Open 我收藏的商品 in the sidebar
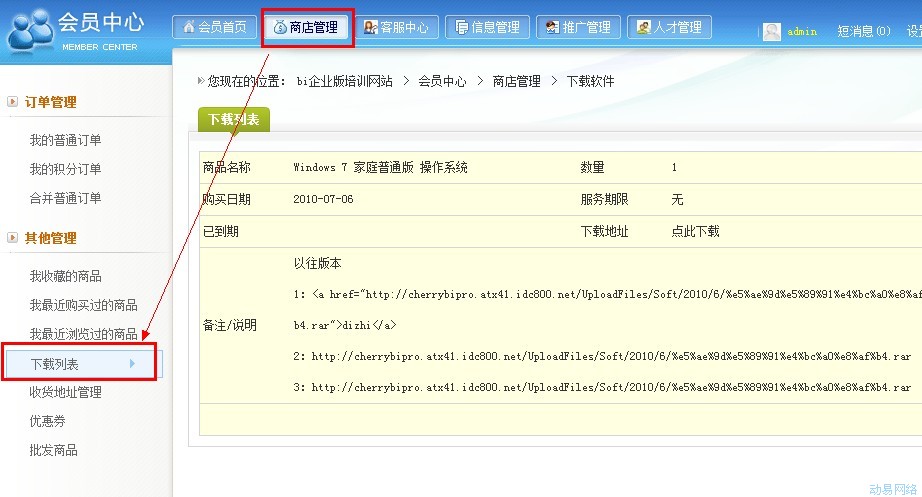922x497 pixels. 65,276
